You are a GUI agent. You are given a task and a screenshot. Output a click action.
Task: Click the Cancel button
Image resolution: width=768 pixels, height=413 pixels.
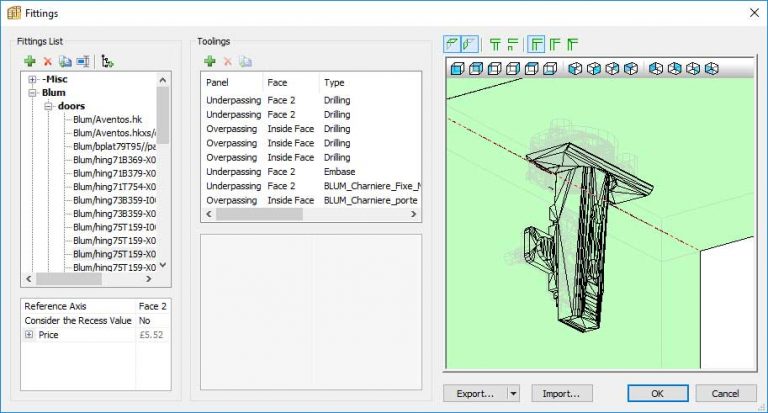(725, 393)
